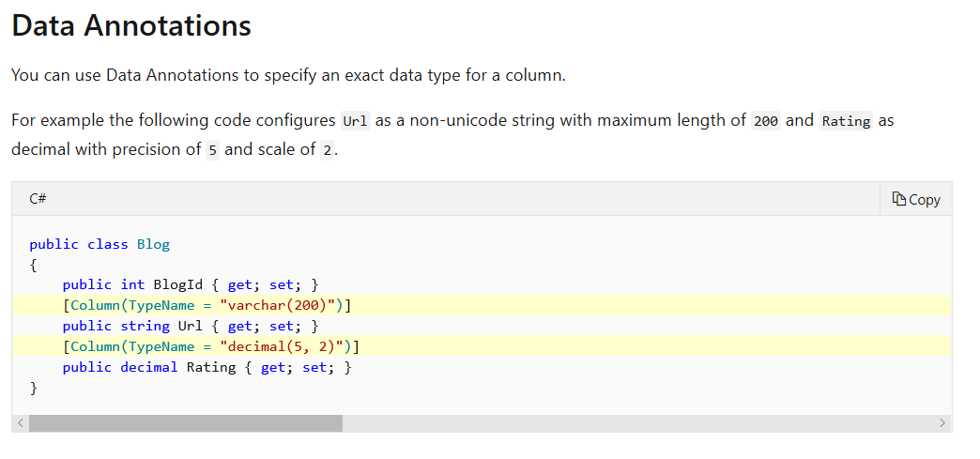
Task: Click the Copy icon in code header
Action: pos(898,199)
